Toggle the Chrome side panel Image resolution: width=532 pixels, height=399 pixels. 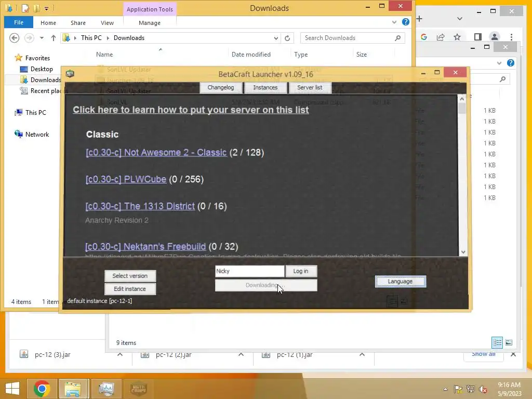tap(478, 37)
